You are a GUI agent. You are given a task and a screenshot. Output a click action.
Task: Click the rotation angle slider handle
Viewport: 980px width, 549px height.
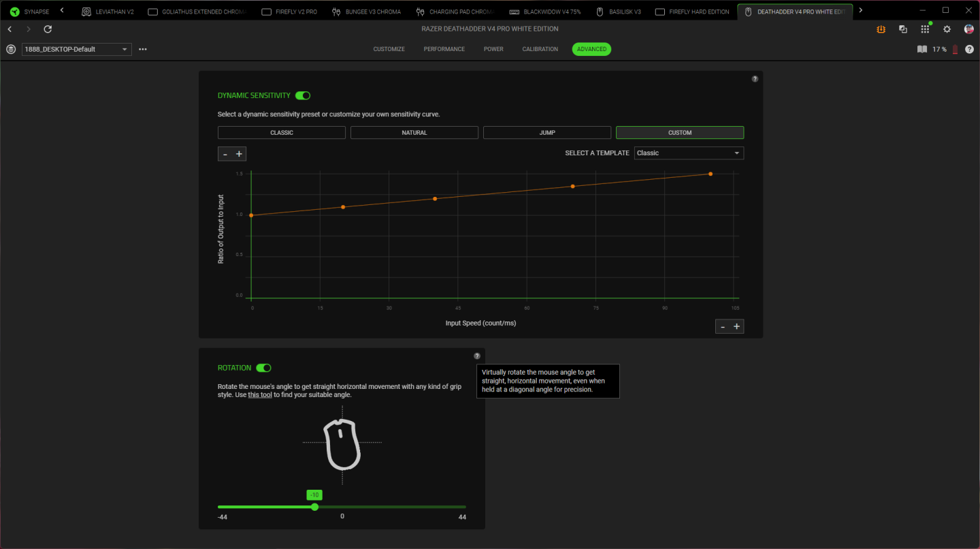(314, 507)
